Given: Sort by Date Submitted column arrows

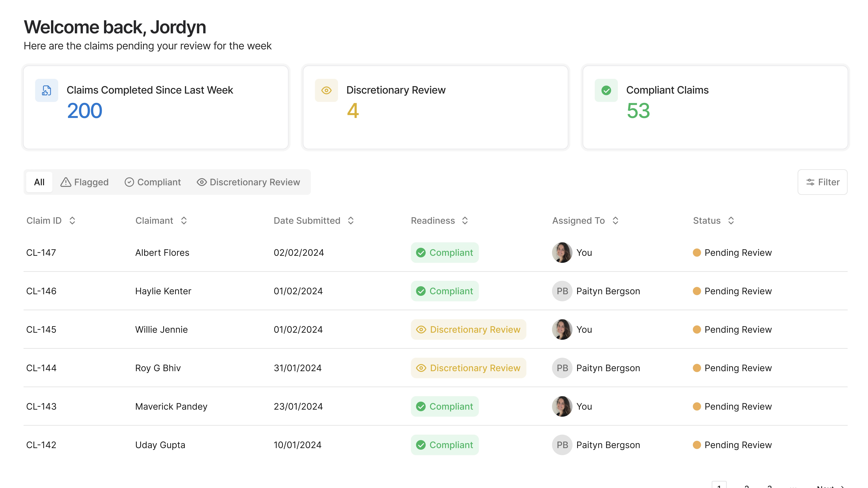Looking at the screenshot, I should tap(350, 221).
